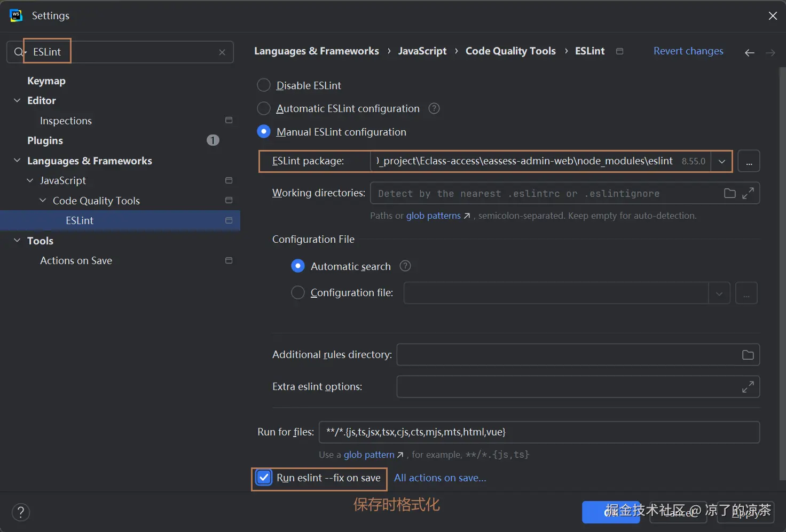
Task: Click the Plugins update count badge
Action: (x=213, y=140)
